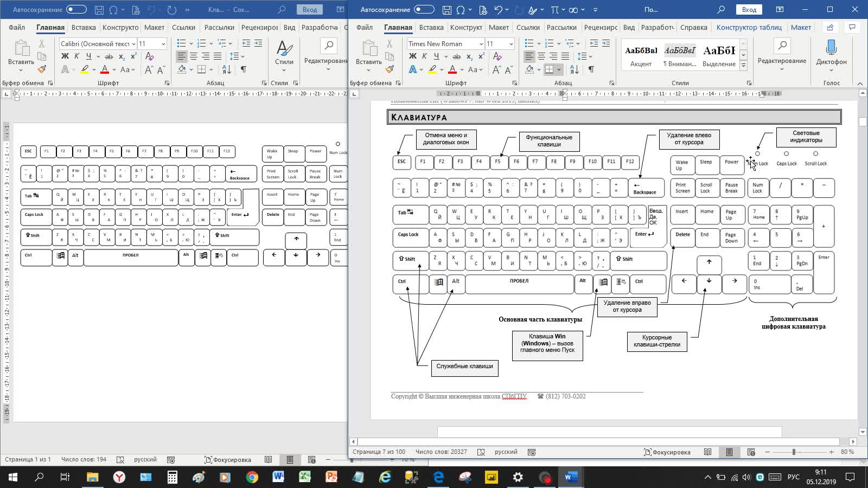Sort paragraphs in right Word window

click(575, 69)
